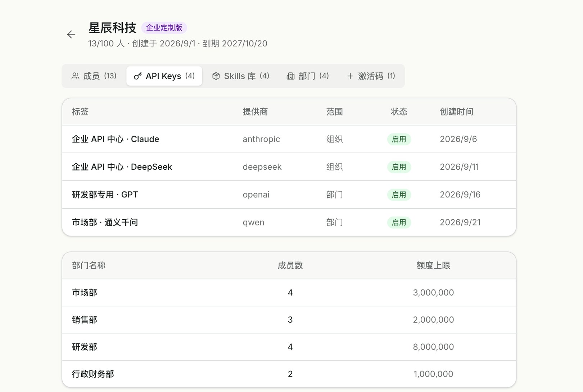Screen dimensions: 583x392
Task: Click the cube icon on Skills 库 tab
Action: click(216, 76)
